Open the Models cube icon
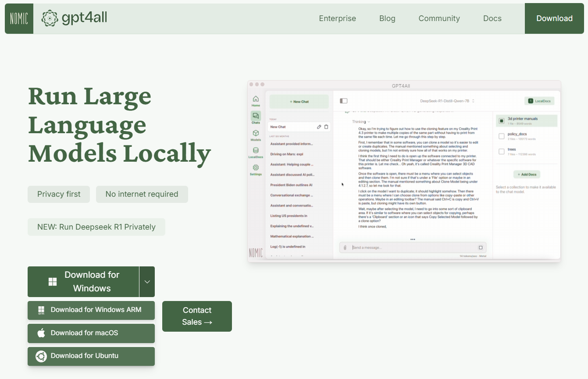 point(256,133)
